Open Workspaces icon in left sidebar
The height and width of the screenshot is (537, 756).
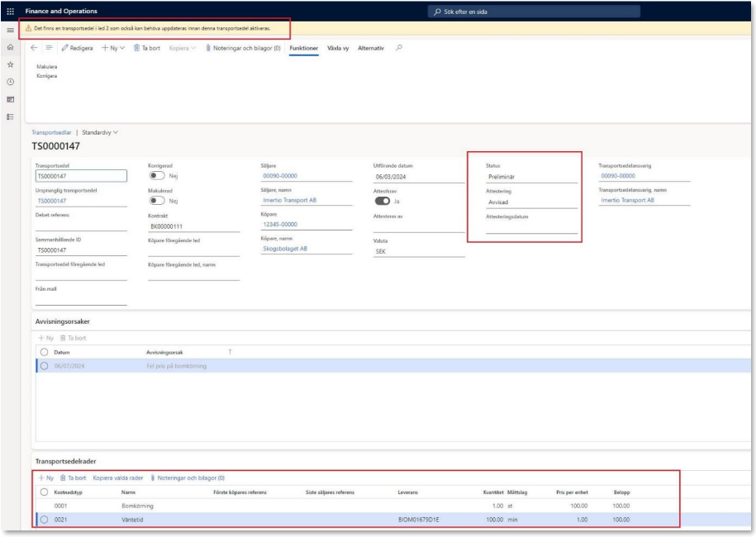click(x=10, y=99)
